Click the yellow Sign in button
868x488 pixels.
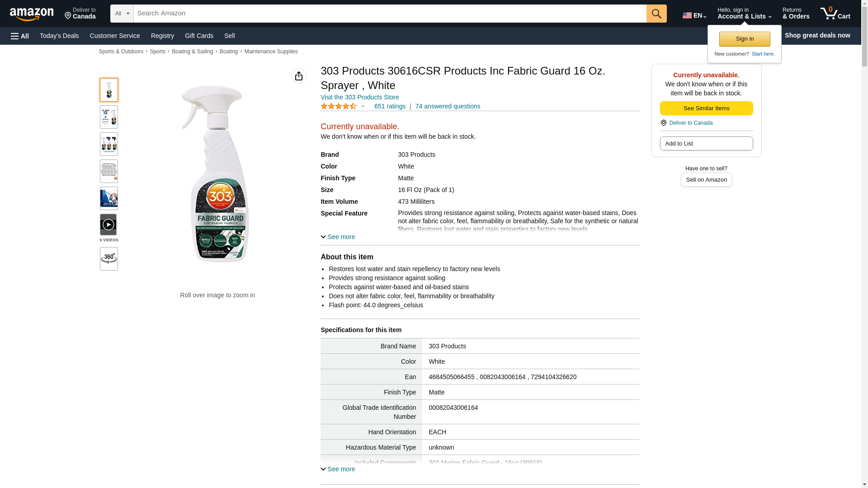745,39
